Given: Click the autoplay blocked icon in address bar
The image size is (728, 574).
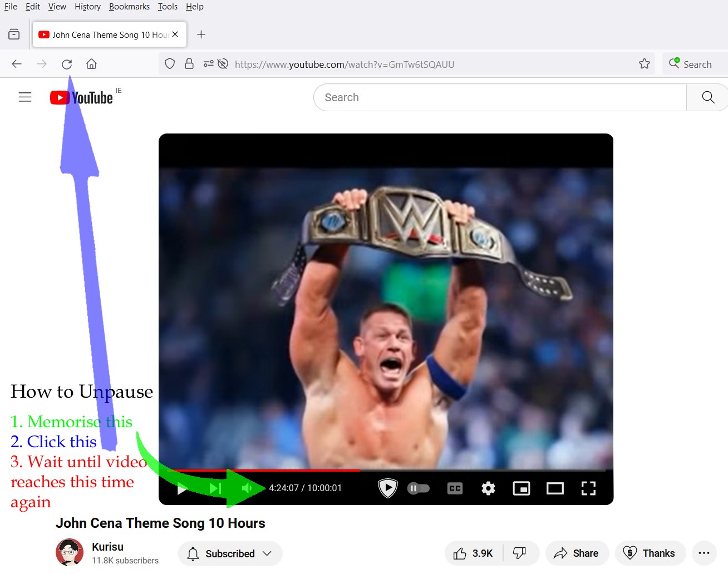Looking at the screenshot, I should tap(223, 64).
